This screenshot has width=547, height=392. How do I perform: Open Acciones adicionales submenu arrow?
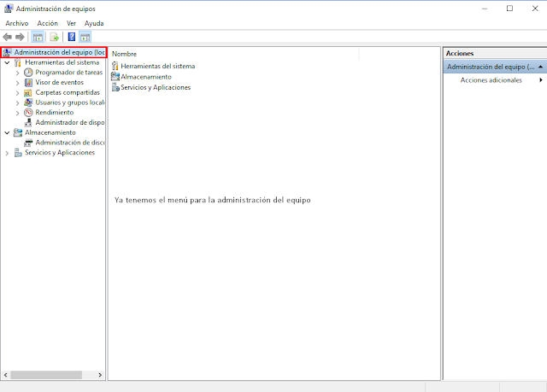[x=541, y=79]
